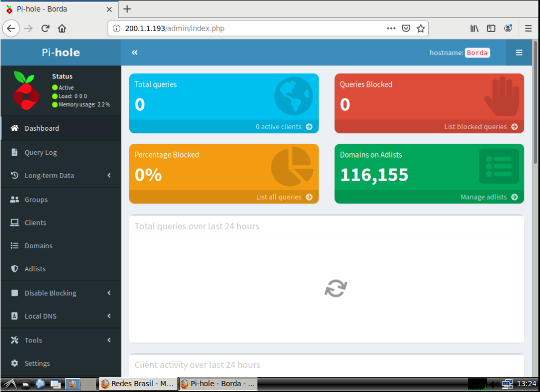Click Client activity over last 24 hours heading

click(x=197, y=365)
